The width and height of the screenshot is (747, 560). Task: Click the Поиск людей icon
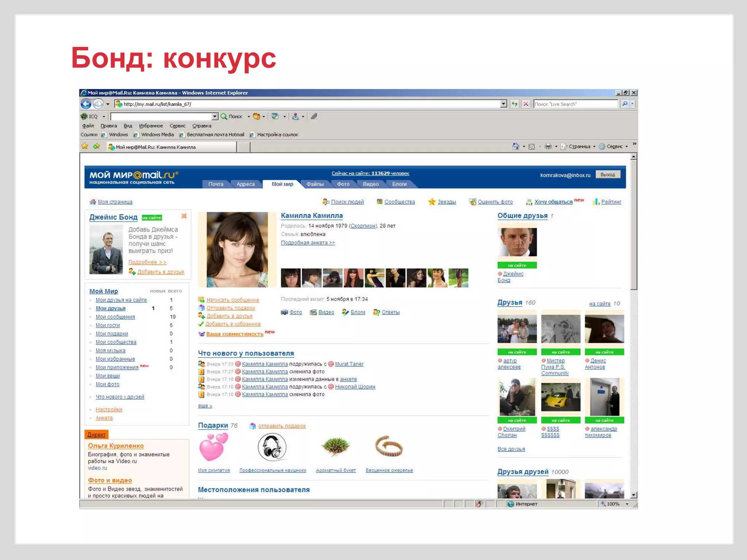(326, 202)
